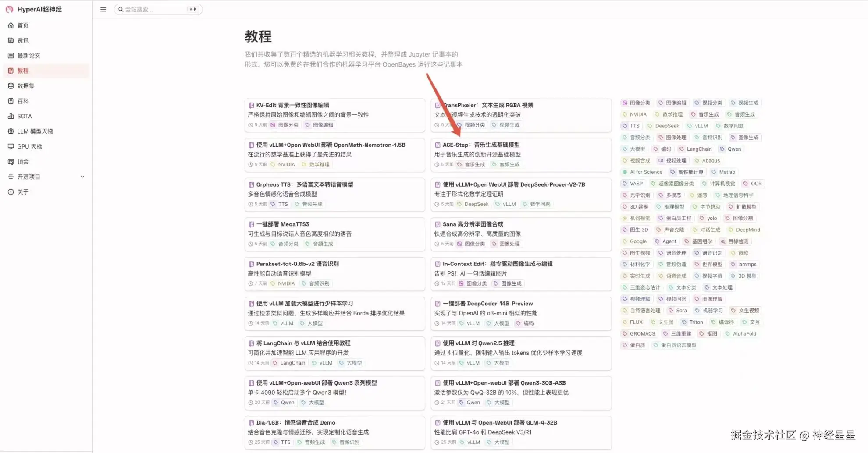
Task: Go to 首页 home in sidebar
Action: pos(46,25)
